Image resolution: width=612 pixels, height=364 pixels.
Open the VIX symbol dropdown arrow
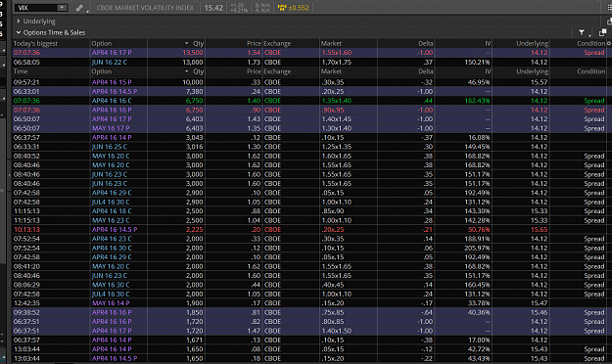[x=62, y=8]
